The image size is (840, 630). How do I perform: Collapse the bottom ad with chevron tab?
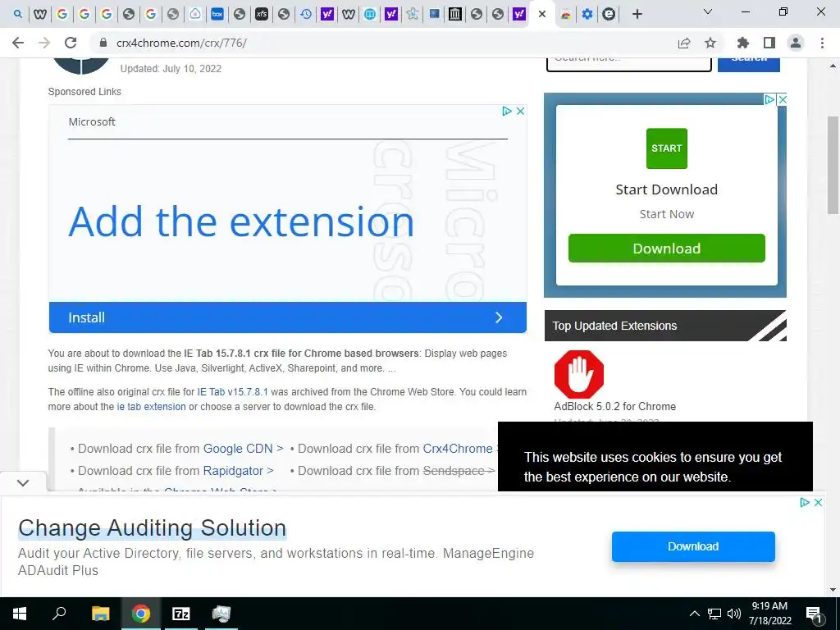[x=23, y=482]
